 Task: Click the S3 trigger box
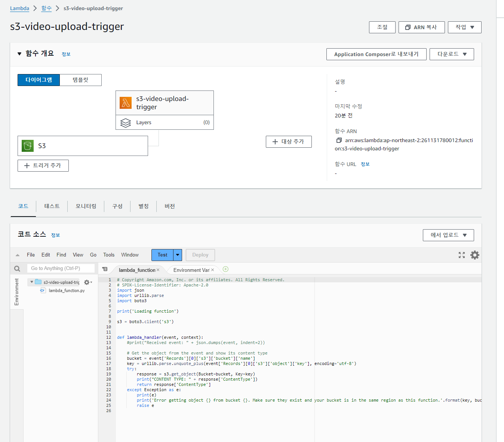[x=83, y=146]
